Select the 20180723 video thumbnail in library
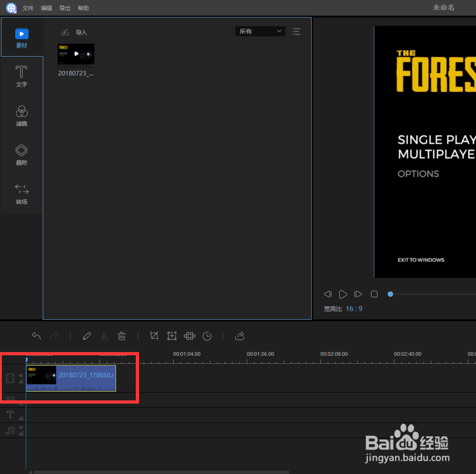The image size is (476, 474). coord(76,54)
